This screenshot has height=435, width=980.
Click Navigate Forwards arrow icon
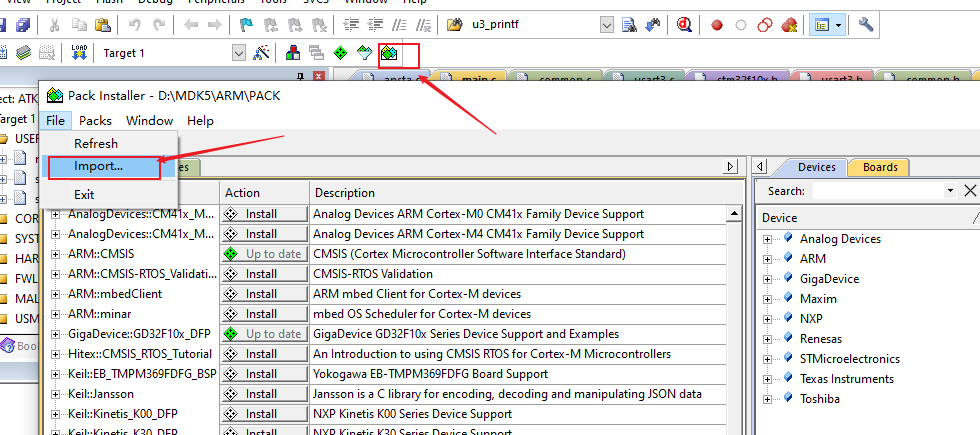click(214, 25)
